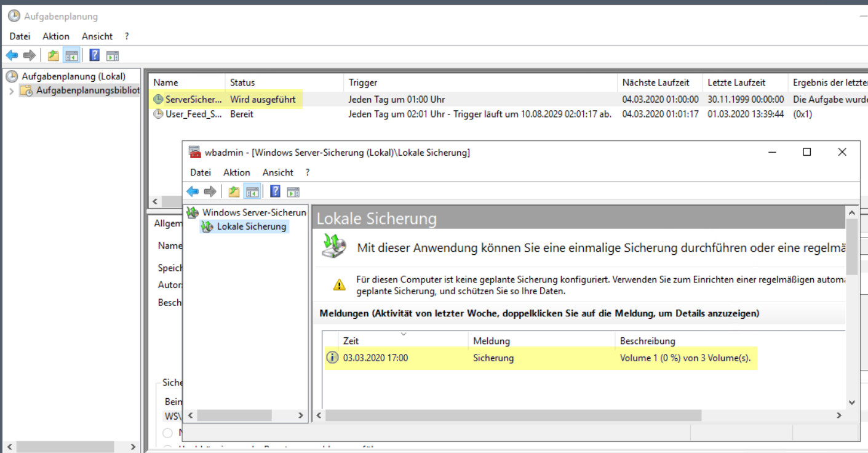
Task: Click scroll-down arrow in wbadmin vertical scrollbar
Action: pos(852,403)
